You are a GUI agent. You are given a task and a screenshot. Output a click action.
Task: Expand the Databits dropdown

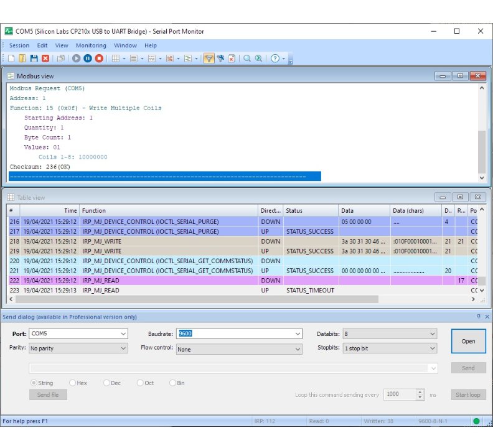click(x=433, y=334)
